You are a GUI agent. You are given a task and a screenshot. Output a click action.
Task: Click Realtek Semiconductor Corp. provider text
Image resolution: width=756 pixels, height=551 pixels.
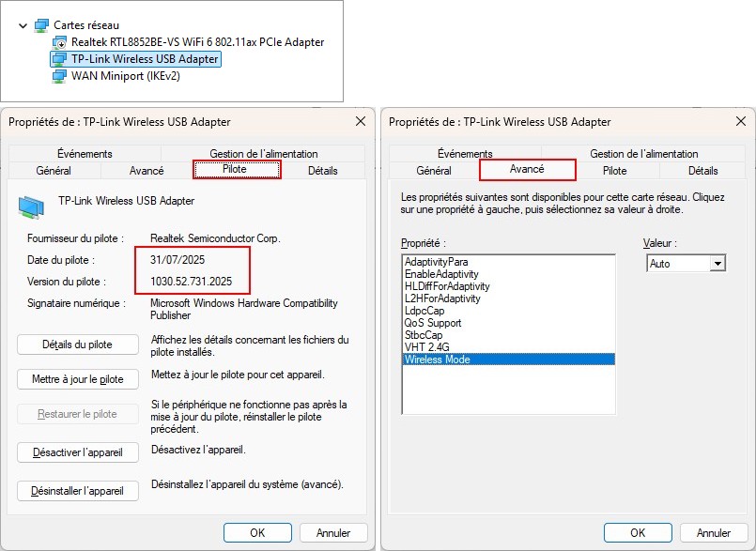click(x=215, y=238)
